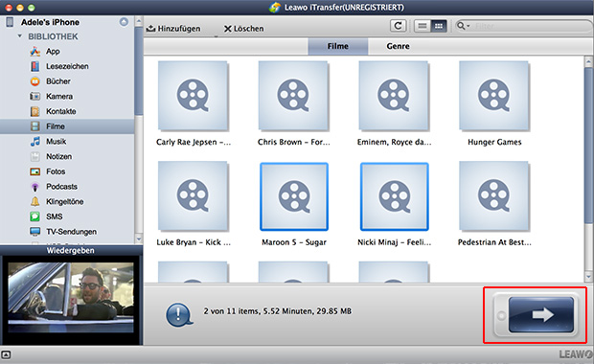Open the search filter dropdown magnifier
This screenshot has height=364, width=594.
[463, 26]
